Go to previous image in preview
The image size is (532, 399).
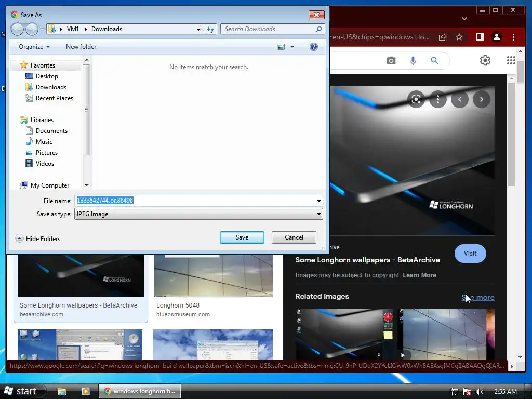[460, 99]
